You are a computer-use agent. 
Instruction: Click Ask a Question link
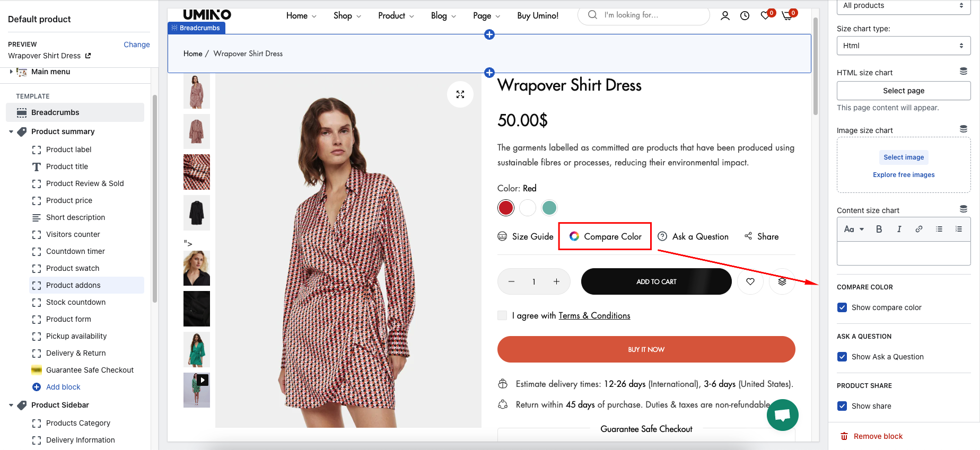click(693, 236)
